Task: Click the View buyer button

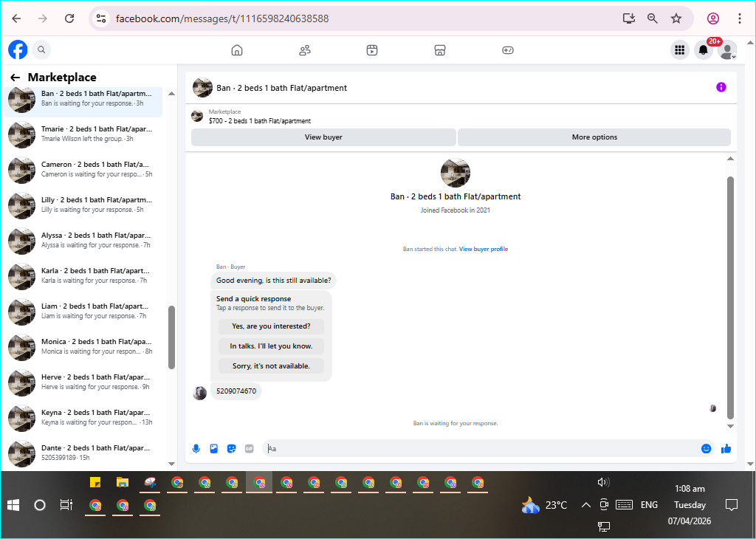Action: (323, 137)
